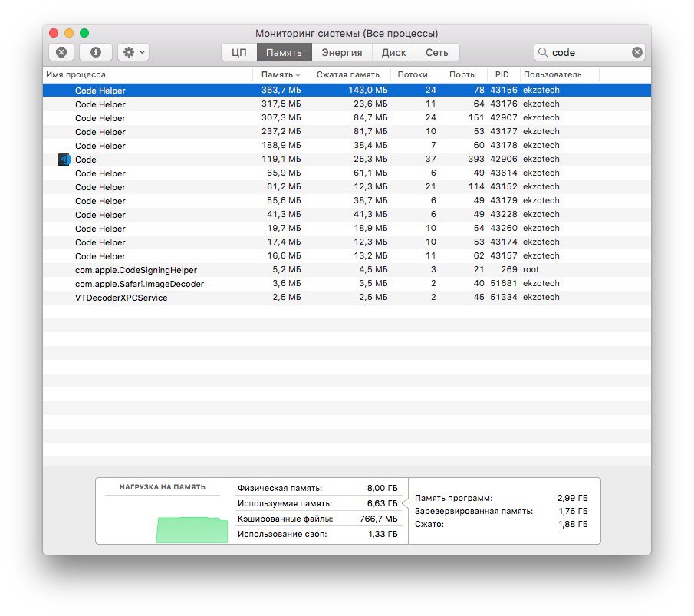Sort by the Имя процесса column header
The height and width of the screenshot is (616, 694).
coord(148,74)
